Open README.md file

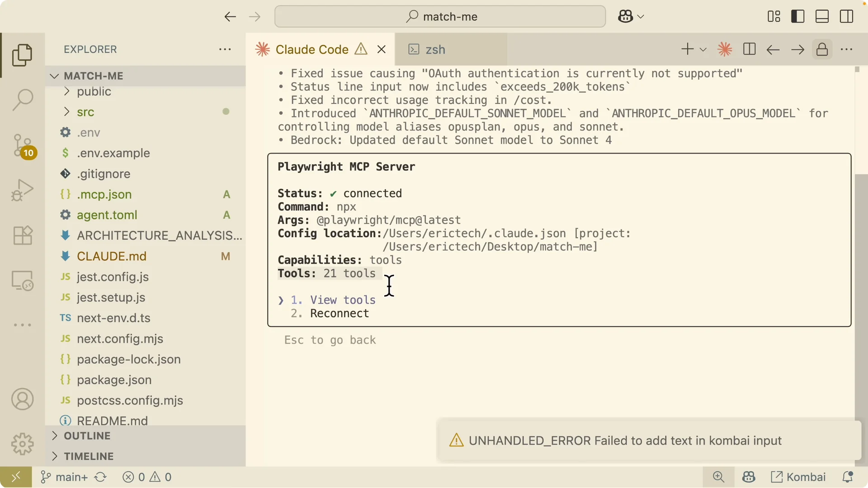click(x=146, y=420)
